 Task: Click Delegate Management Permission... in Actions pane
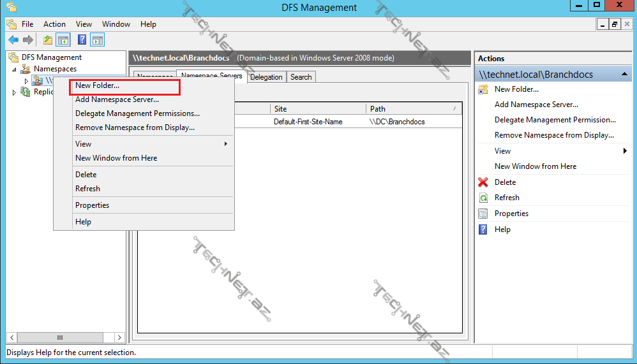[555, 120]
